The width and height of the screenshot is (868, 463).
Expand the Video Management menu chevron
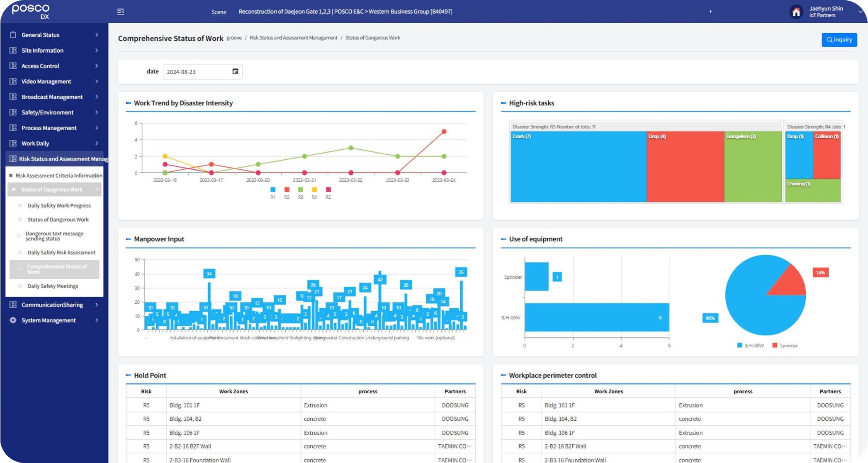(x=97, y=81)
